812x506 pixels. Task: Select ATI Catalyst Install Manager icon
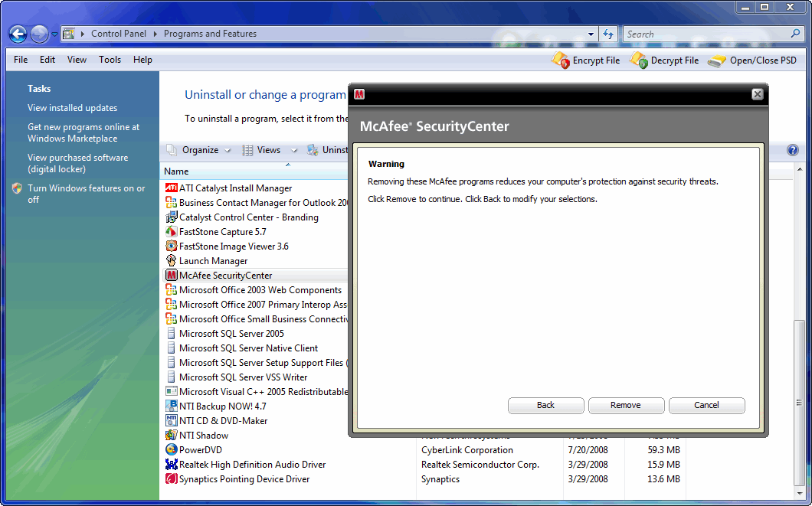click(172, 188)
